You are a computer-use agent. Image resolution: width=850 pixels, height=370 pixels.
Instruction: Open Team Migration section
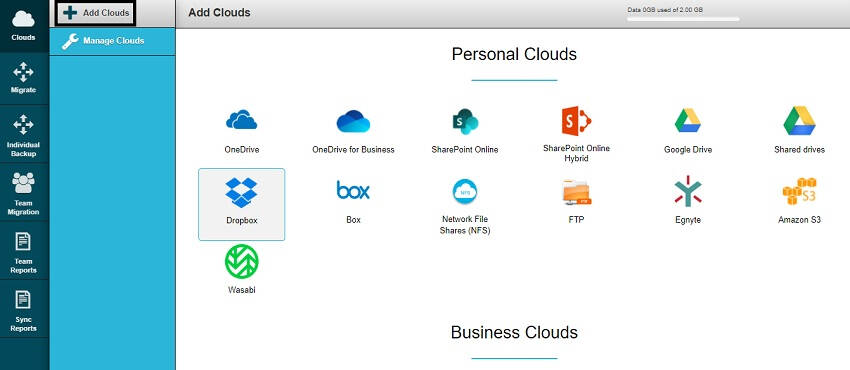click(23, 192)
